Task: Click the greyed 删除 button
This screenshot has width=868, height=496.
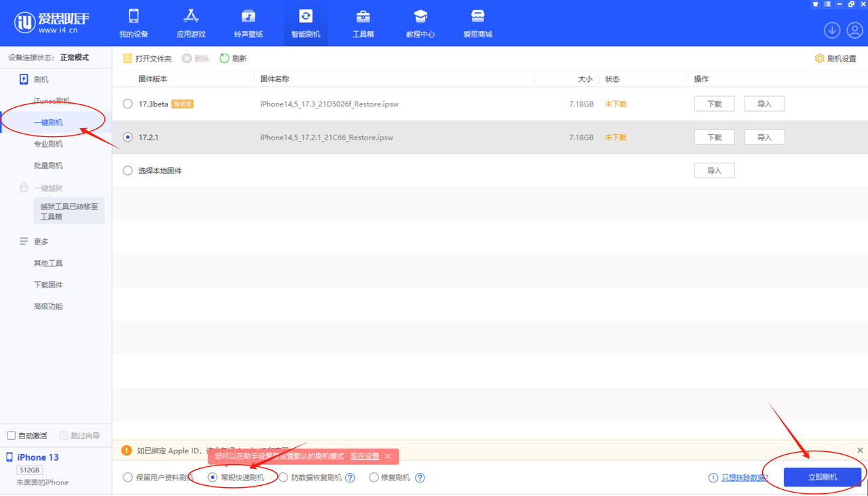Action: tap(196, 59)
